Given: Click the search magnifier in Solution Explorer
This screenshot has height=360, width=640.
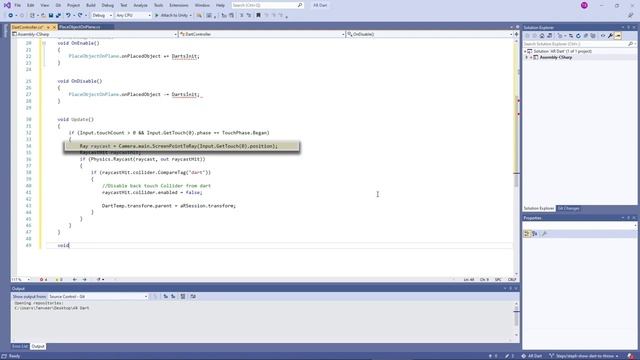Looking at the screenshot, I should 630,44.
